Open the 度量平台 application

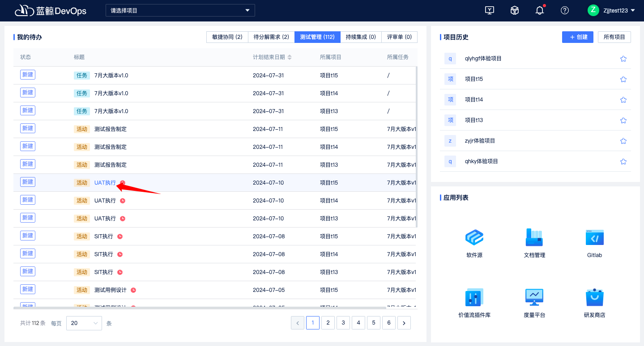click(x=534, y=303)
